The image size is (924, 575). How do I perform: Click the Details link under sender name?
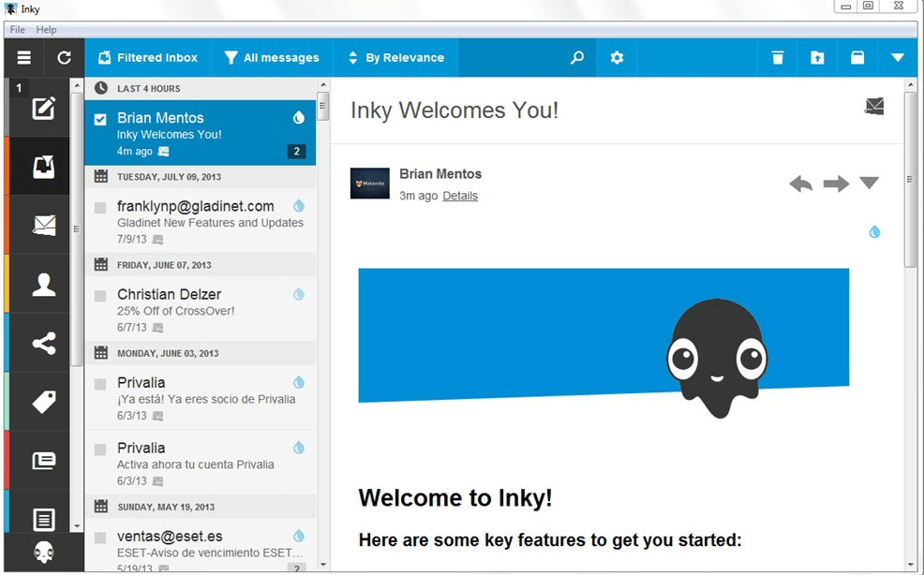tap(460, 197)
